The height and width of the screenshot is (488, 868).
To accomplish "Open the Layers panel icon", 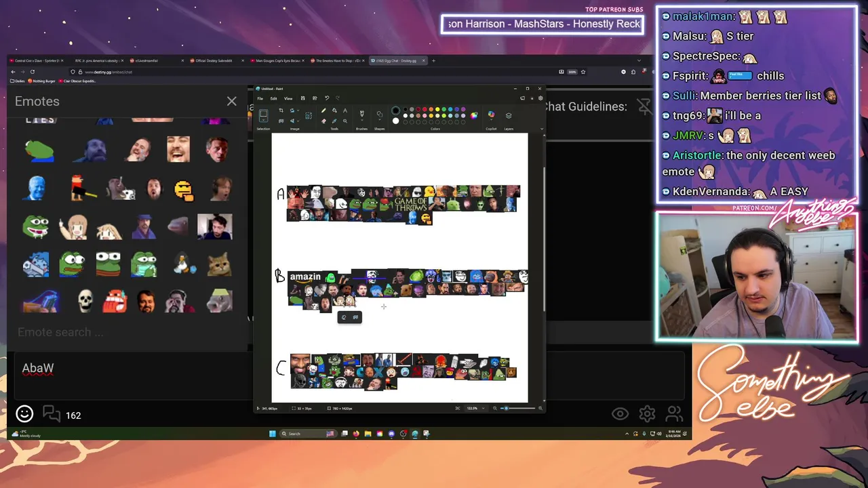I will [509, 115].
